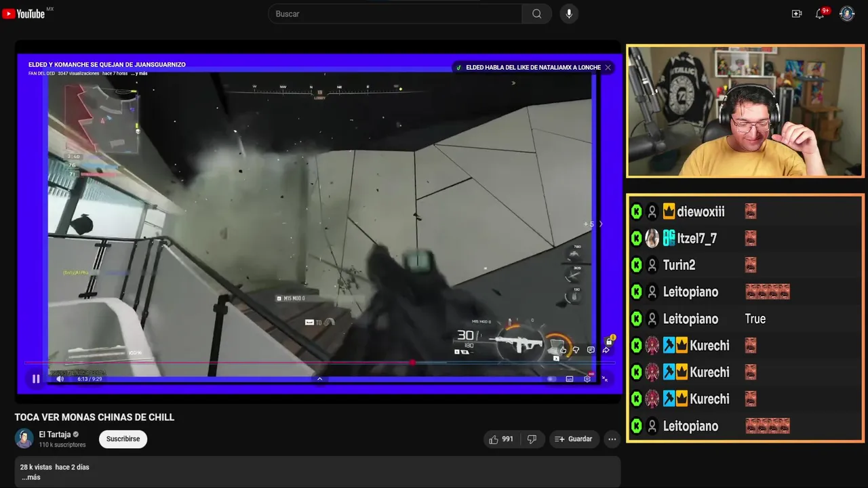Open the account avatar menu
Screen dimensions: 868x488
tap(847, 14)
